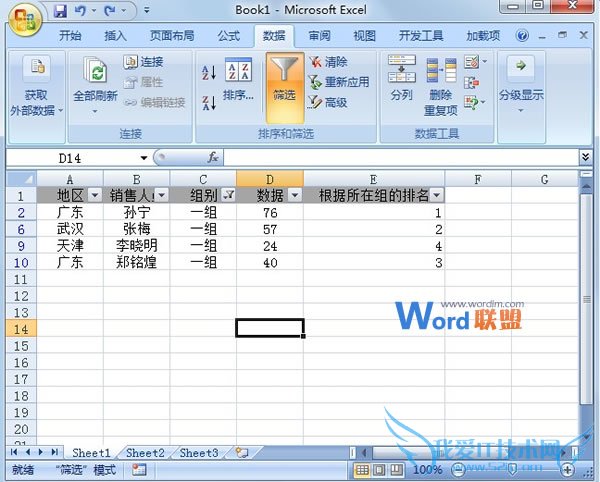This screenshot has height=482, width=600.
Task: Click the horizontal scrollbar left arrow
Action: [364, 453]
